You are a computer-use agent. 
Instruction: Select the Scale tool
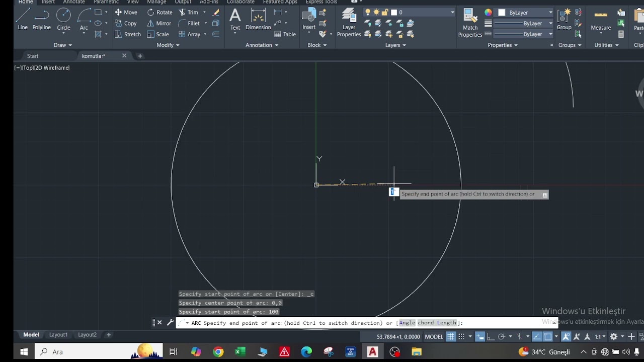[x=158, y=34]
